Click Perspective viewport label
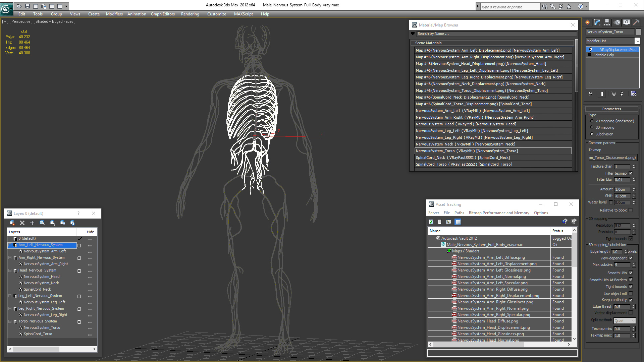 pos(21,21)
